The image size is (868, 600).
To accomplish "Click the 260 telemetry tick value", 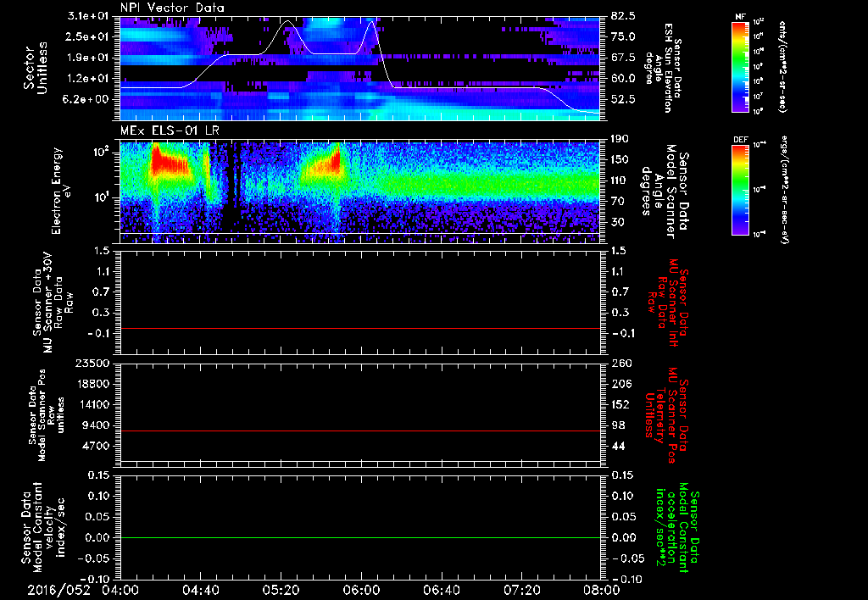I will pos(620,363).
